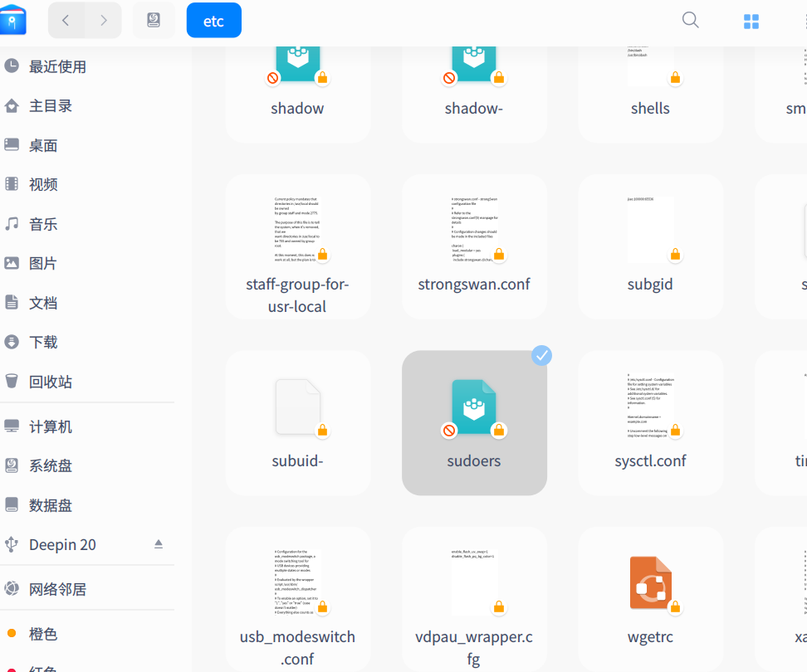Image resolution: width=807 pixels, height=672 pixels.
Task: Click the globe icon beside 网络邻居
Action: (x=12, y=588)
